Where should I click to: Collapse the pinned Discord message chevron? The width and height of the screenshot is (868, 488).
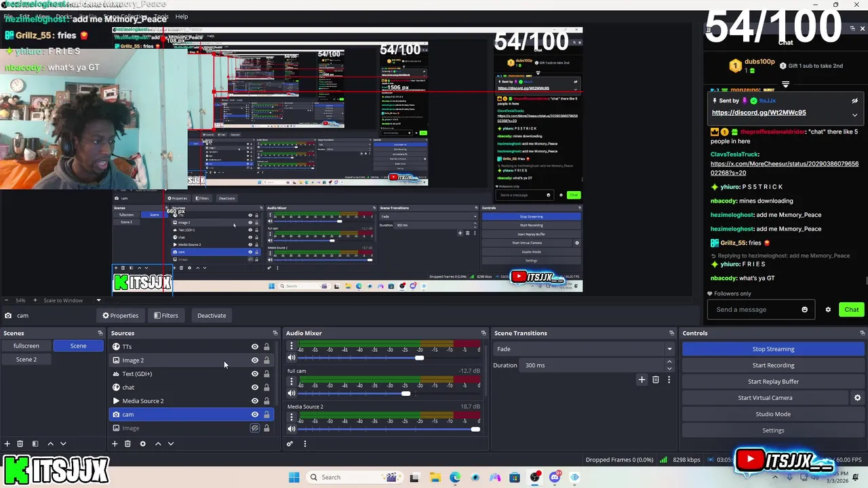tap(854, 115)
